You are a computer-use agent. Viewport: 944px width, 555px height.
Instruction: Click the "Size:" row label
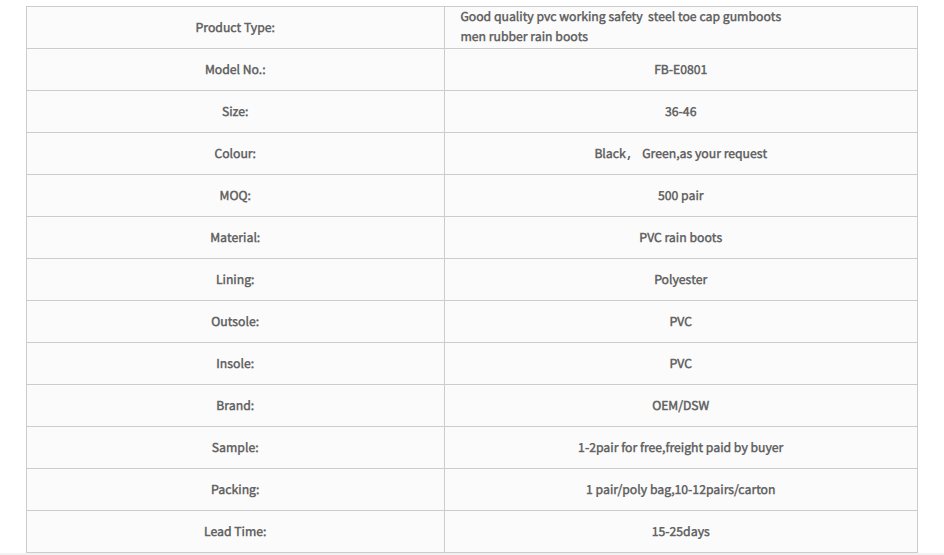click(x=235, y=112)
